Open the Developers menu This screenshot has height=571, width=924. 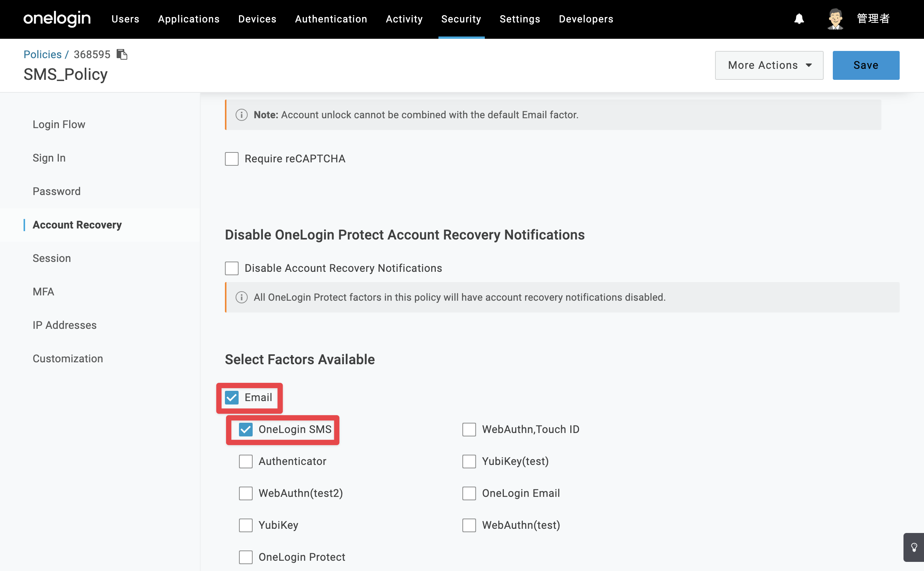[x=586, y=19]
